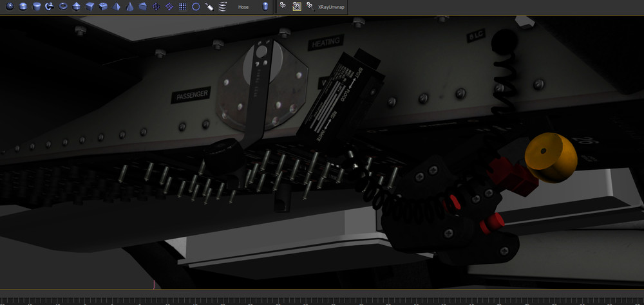The width and height of the screenshot is (644, 305).
Task: Click the Hose toolbar button
Action: tap(243, 7)
